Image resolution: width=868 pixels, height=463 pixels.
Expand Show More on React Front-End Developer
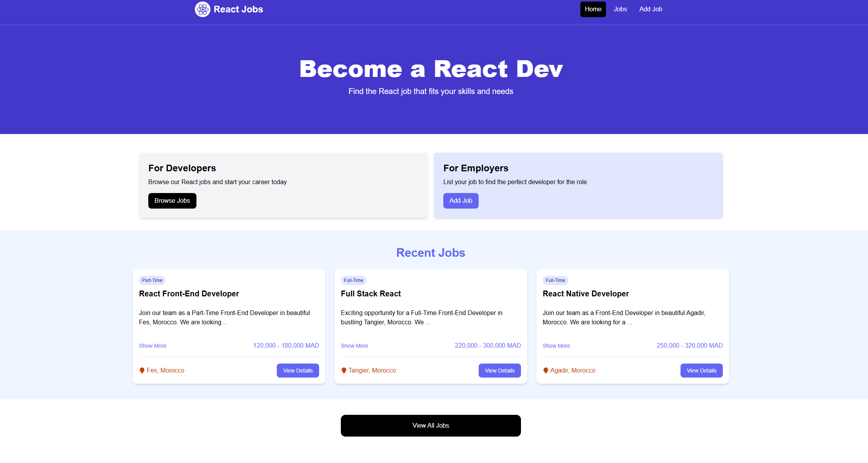pos(153,346)
